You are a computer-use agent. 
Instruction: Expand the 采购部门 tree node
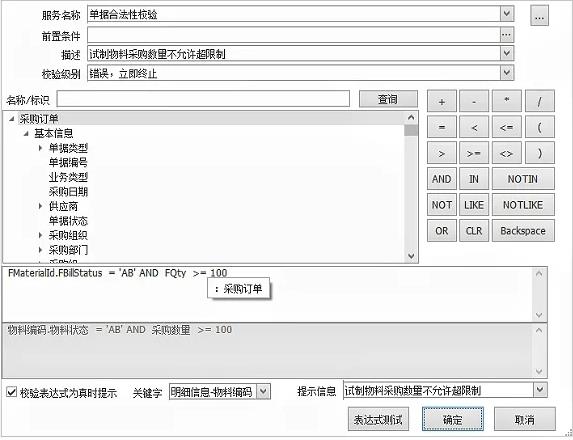click(x=41, y=250)
